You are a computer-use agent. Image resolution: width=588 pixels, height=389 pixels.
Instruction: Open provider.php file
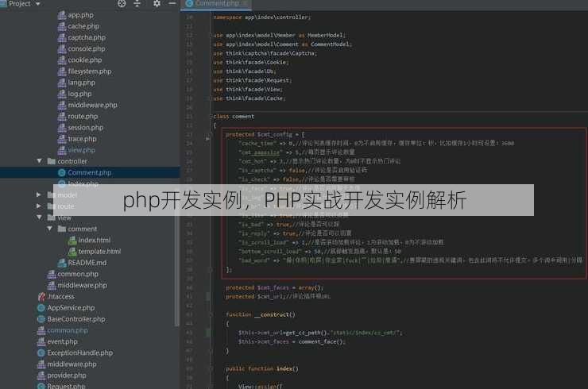[67, 376]
